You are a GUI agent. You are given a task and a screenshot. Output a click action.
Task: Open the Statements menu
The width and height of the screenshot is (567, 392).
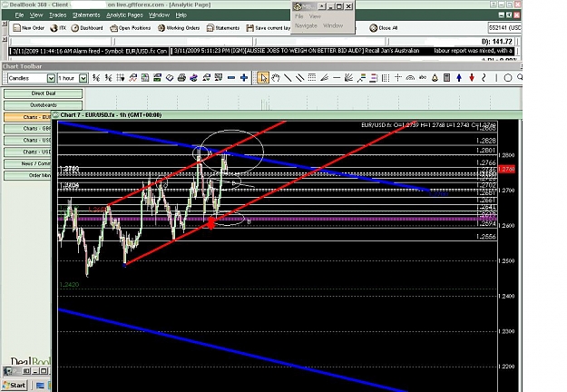click(86, 15)
